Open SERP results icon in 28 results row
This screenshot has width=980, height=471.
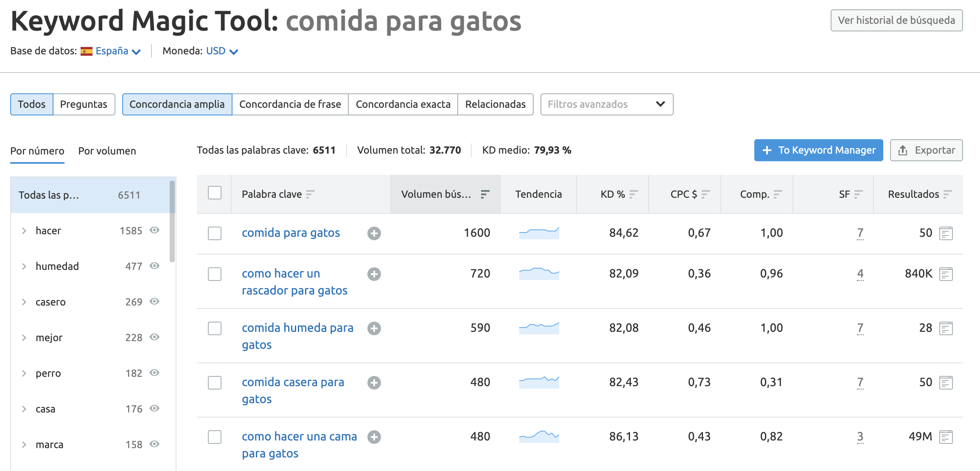pos(946,328)
